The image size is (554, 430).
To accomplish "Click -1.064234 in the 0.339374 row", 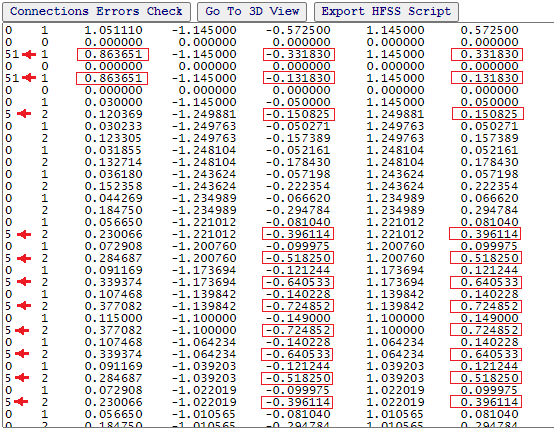I will coord(204,354).
